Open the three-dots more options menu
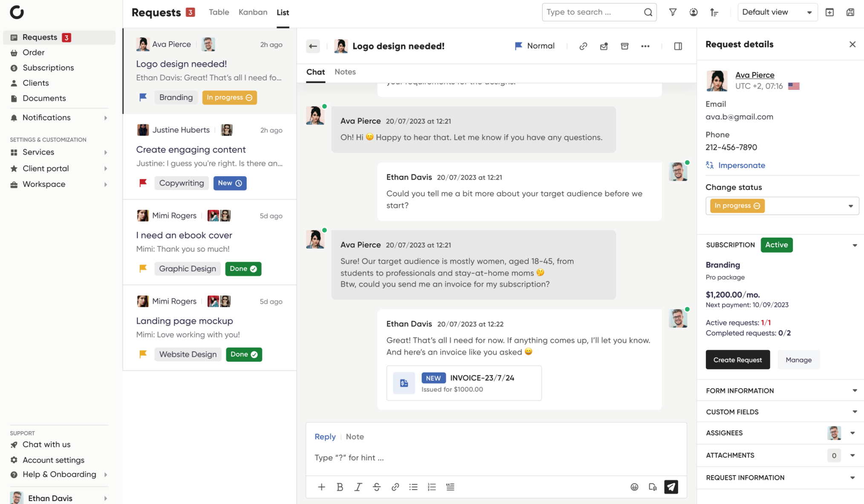This screenshot has width=864, height=504. coord(645,46)
